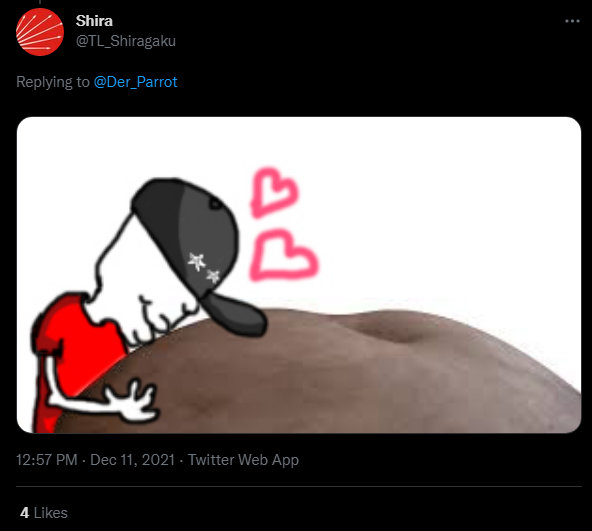Open the @TL_Shiragaku handle

pyautogui.click(x=126, y=41)
